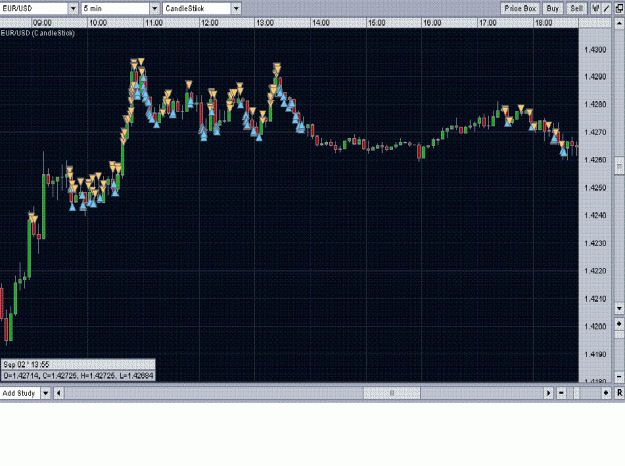The height and width of the screenshot is (466, 625).
Task: Click the 09.00 time axis label
Action: [x=42, y=23]
